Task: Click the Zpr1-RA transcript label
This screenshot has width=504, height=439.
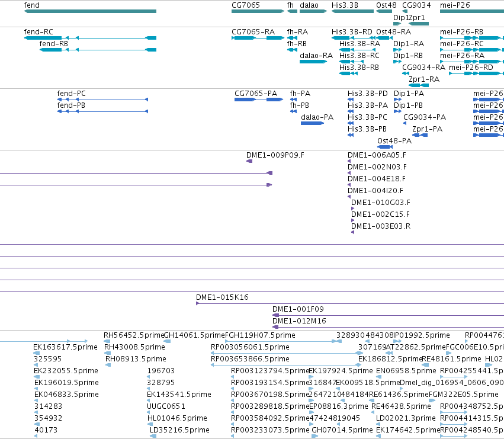Action: (424, 79)
